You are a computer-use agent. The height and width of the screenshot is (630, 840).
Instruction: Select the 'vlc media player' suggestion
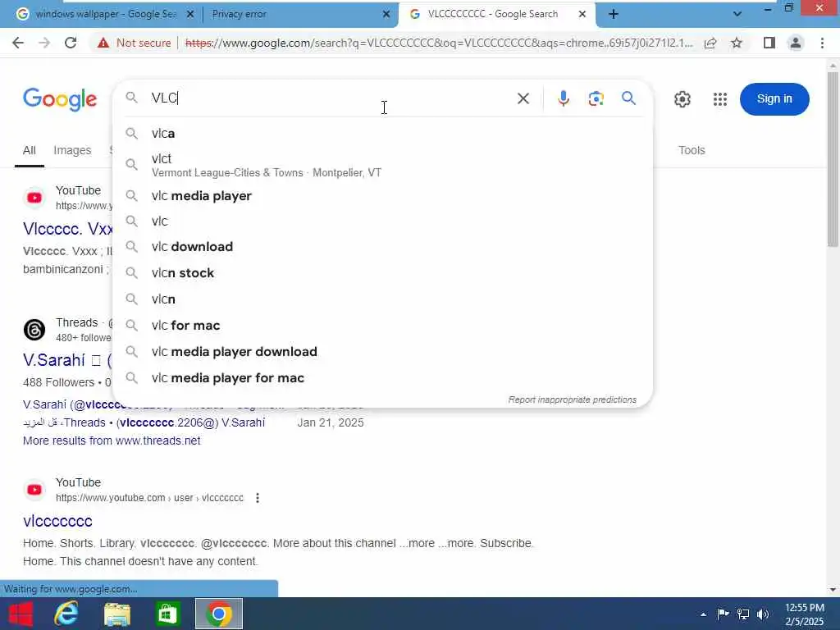tap(382, 196)
